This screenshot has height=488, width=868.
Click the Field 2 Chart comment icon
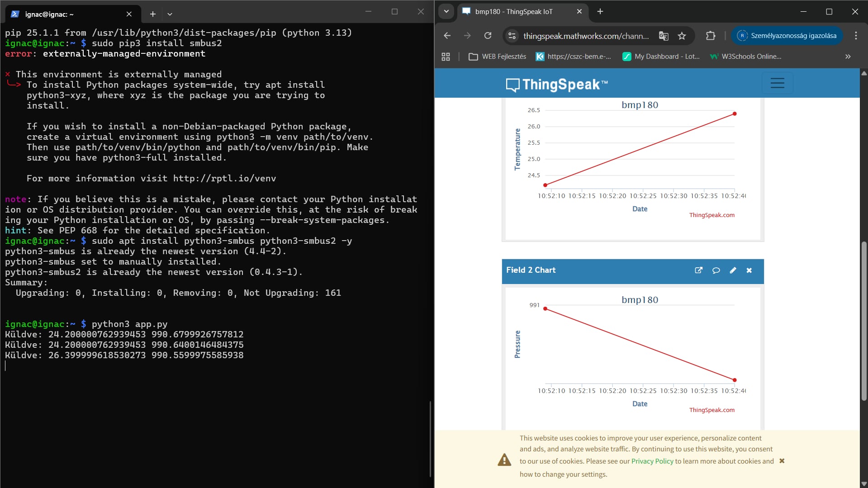716,270
